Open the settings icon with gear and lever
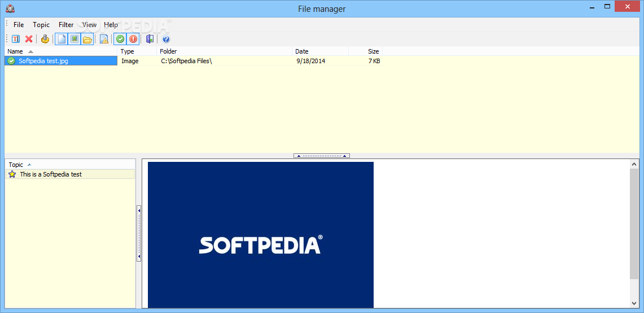This screenshot has height=313, width=644. [45, 39]
